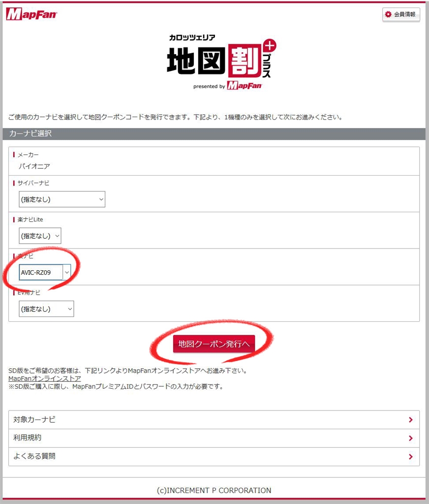Click the MapFan logo at top left
This screenshot has width=429, height=504.
point(31,14)
